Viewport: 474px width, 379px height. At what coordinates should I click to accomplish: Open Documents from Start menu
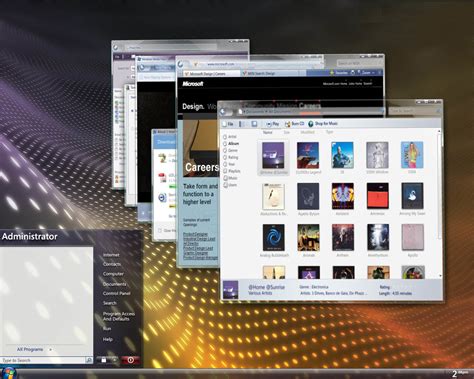[x=115, y=284]
